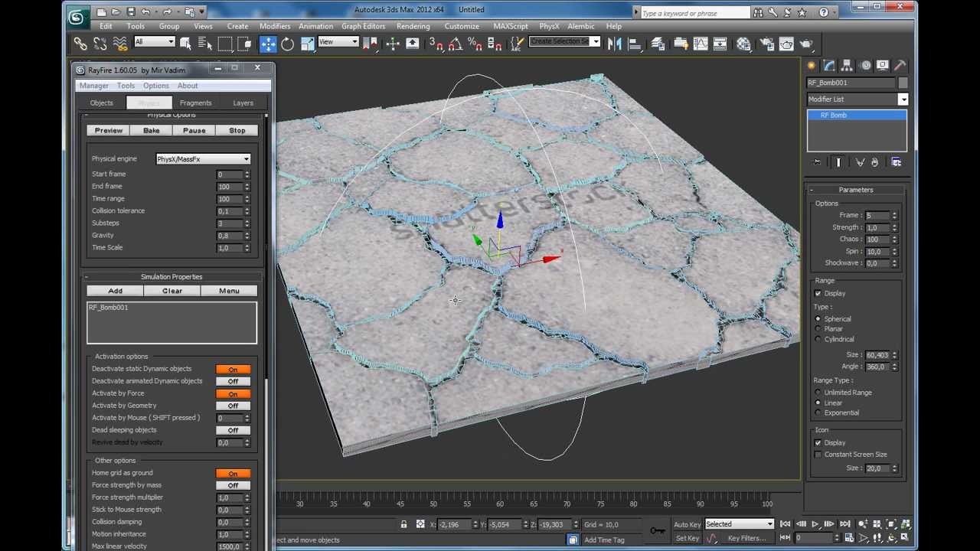
Task: Open the Physical engine dropdown
Action: point(203,159)
